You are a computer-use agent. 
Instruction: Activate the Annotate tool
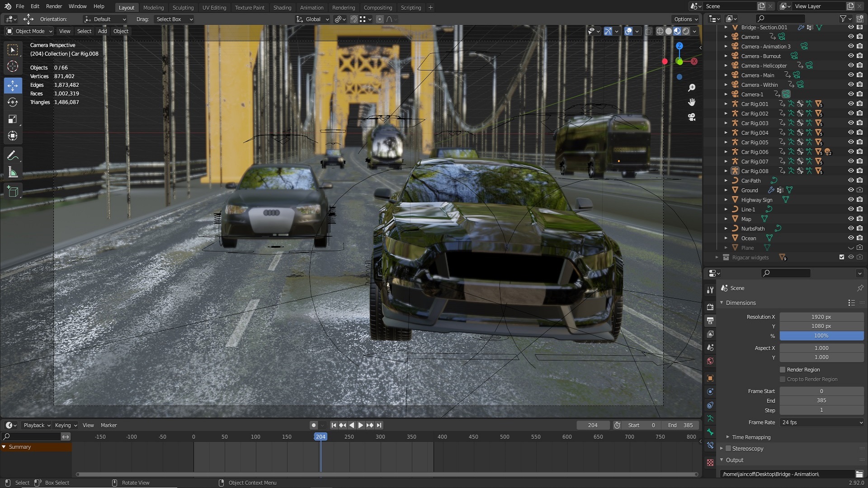[x=13, y=155]
